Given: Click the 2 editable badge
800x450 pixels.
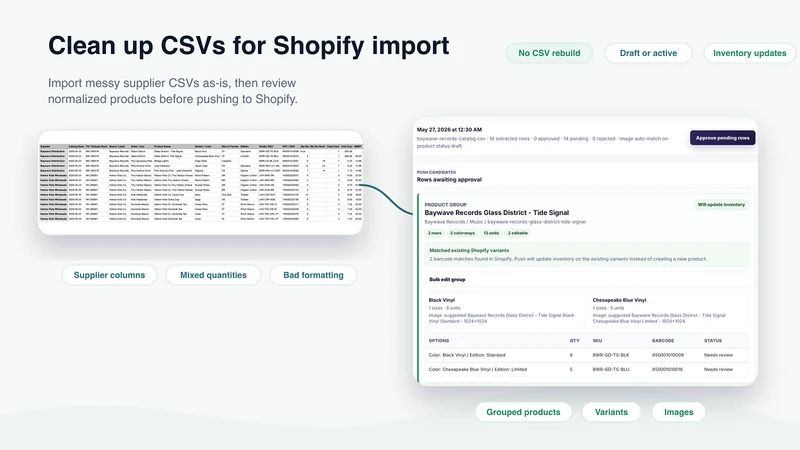Looking at the screenshot, I should pos(518,233).
